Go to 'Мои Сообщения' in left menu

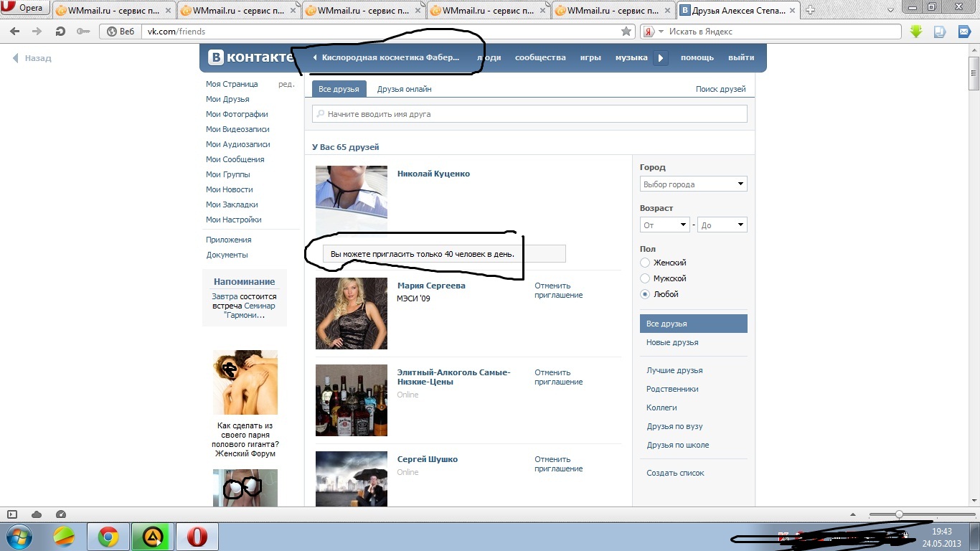click(235, 159)
